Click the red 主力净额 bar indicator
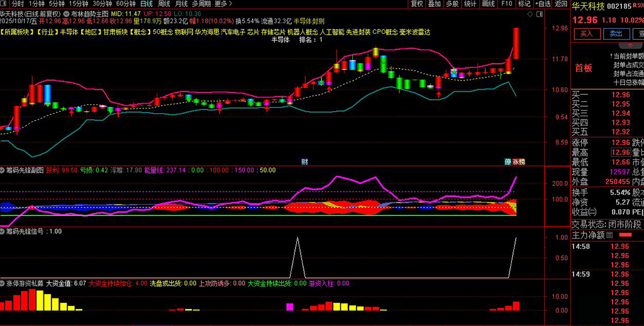 coord(625,235)
